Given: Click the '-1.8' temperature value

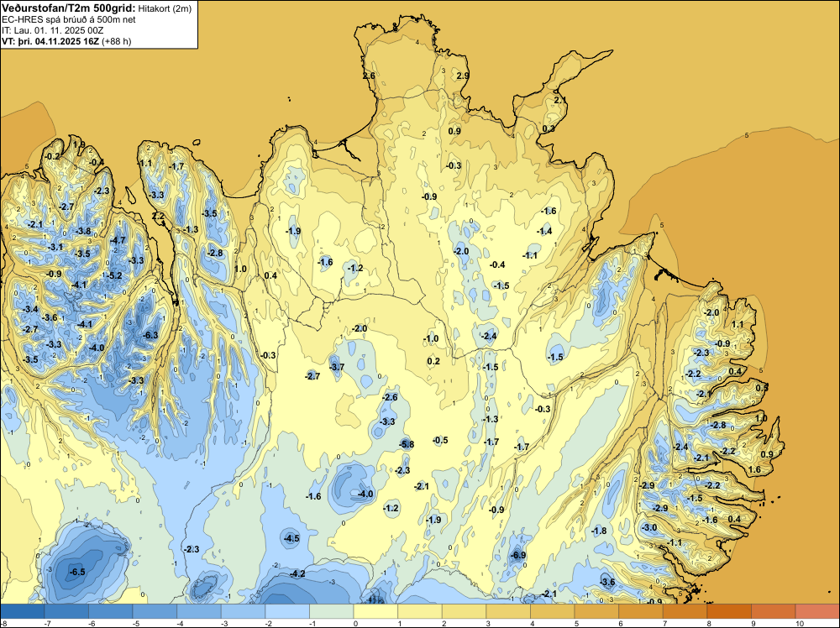Looking at the screenshot, I should pos(599,531).
